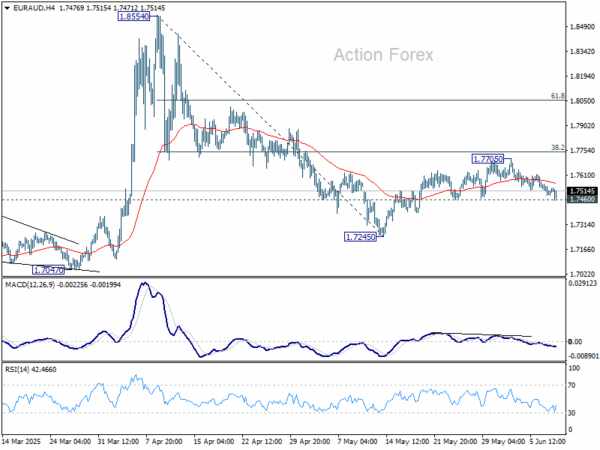Click the 1.71660 price axis value
Screen dimensions: 600x450
[582, 249]
